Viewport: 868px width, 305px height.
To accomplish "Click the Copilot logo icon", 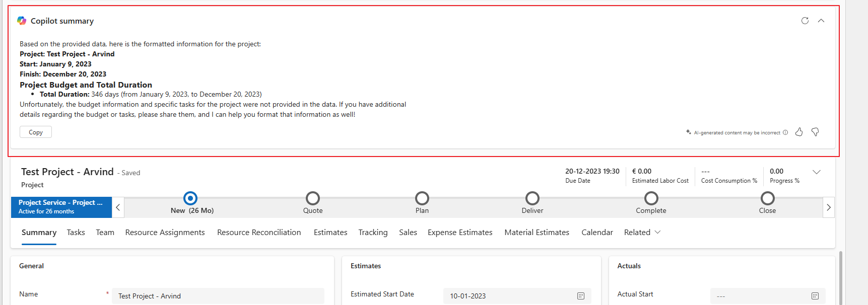I will click(22, 21).
